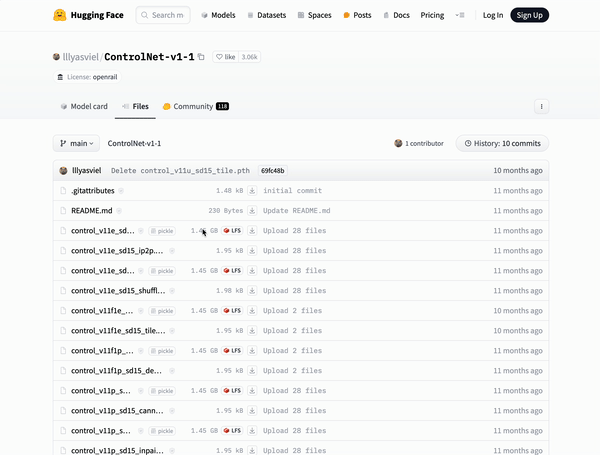Copy the ControlNet-v1-1 model name
Viewport: 600px width, 455px height.
[x=201, y=57]
